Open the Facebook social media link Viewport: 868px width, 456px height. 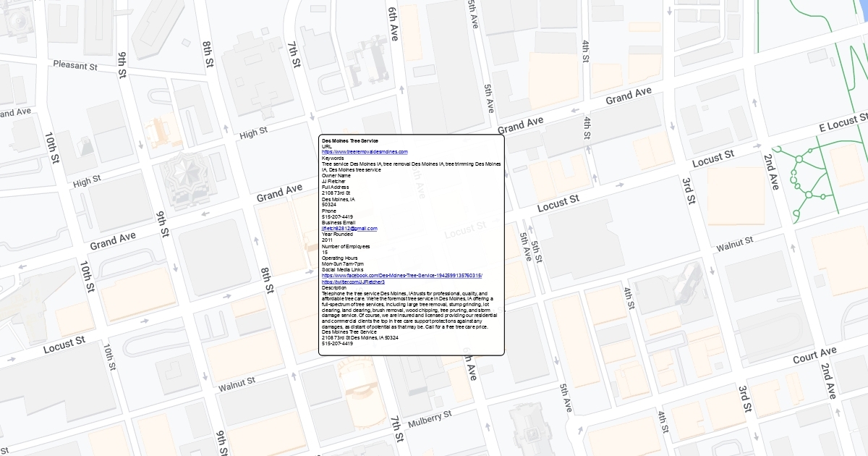(401, 276)
